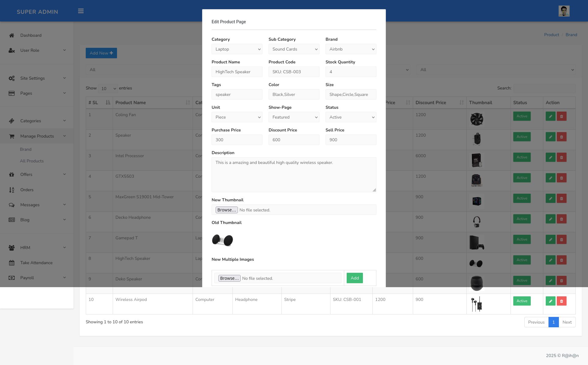Click the Product Name input field
The width and height of the screenshot is (588, 365).
coord(237,72)
